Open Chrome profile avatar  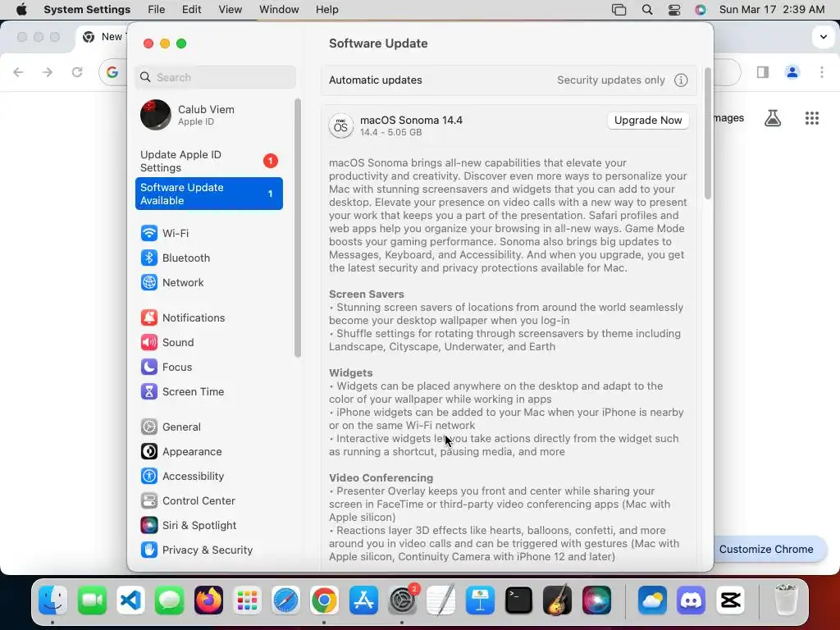[x=792, y=72]
